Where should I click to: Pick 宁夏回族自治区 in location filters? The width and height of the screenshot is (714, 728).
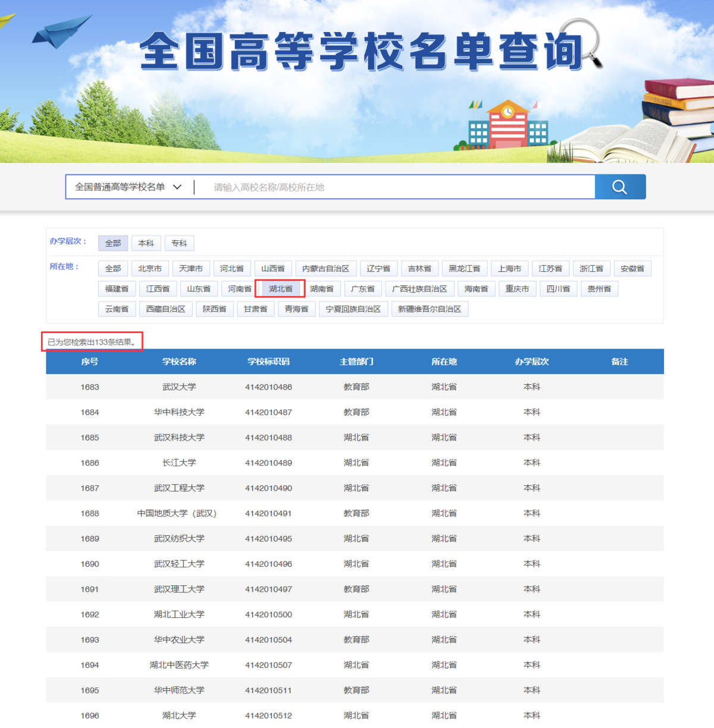click(x=353, y=309)
